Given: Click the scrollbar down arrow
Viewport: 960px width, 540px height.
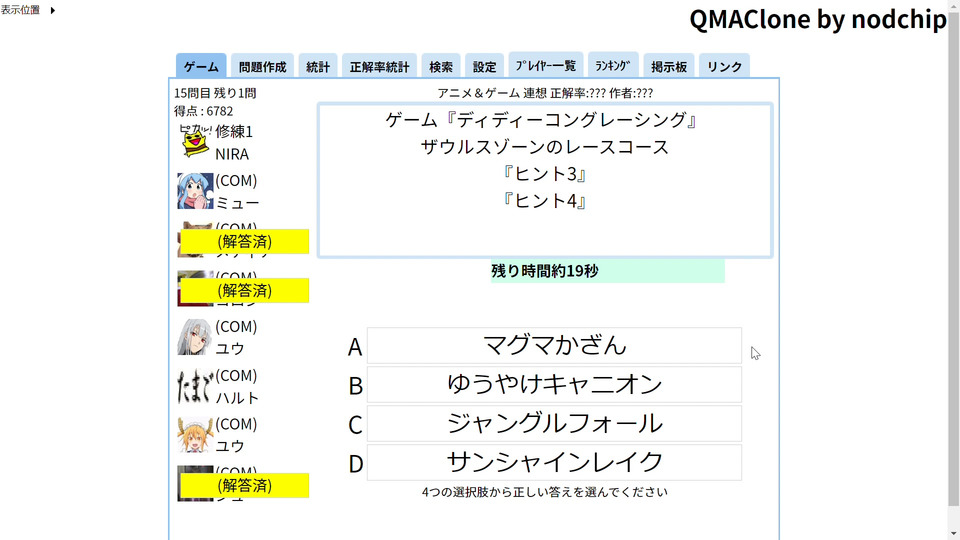Looking at the screenshot, I should 954,534.
